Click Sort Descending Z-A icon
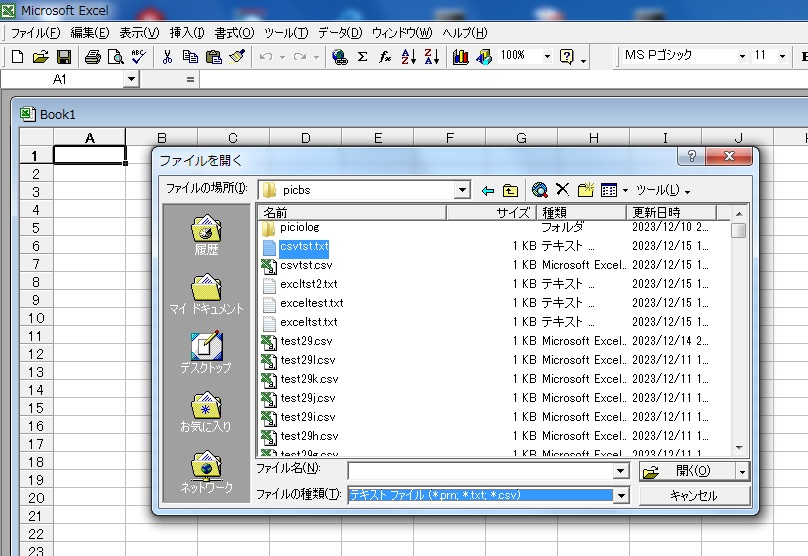 [432, 57]
